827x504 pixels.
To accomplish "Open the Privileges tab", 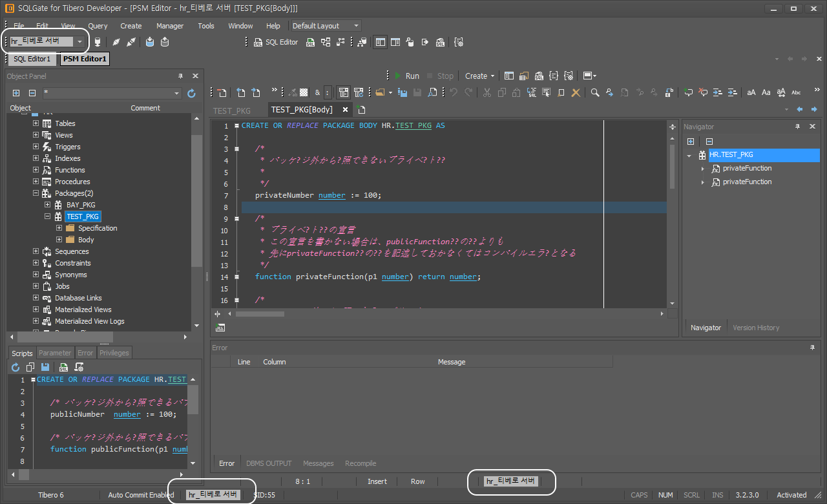I will tap(114, 353).
